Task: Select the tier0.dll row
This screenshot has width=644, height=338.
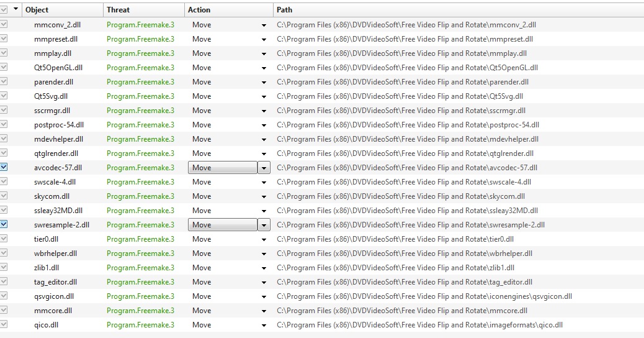Action: tap(47, 239)
